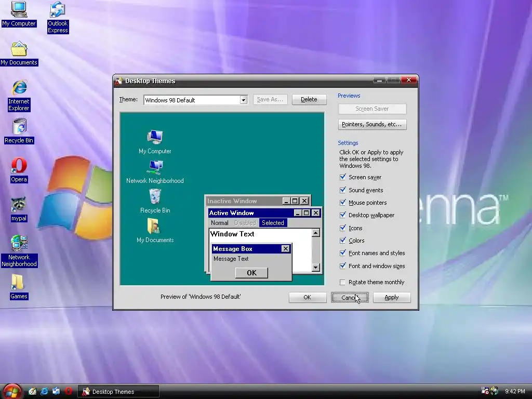The height and width of the screenshot is (399, 532).
Task: Uncheck the Colors checkbox
Action: (343, 241)
